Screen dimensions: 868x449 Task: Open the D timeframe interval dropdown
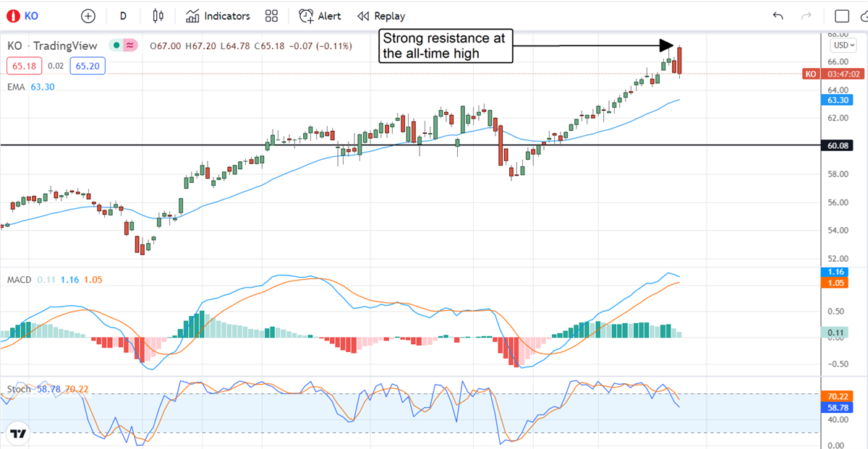pos(123,16)
